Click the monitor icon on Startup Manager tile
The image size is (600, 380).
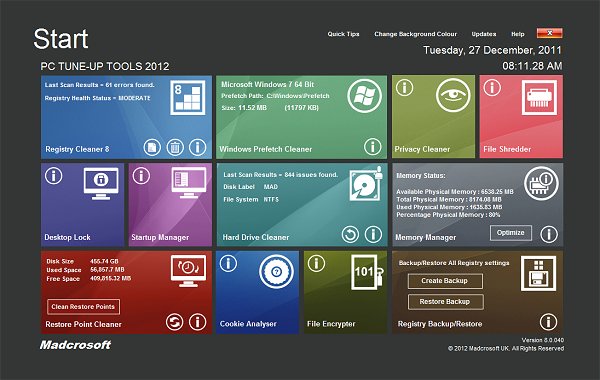[x=189, y=183]
